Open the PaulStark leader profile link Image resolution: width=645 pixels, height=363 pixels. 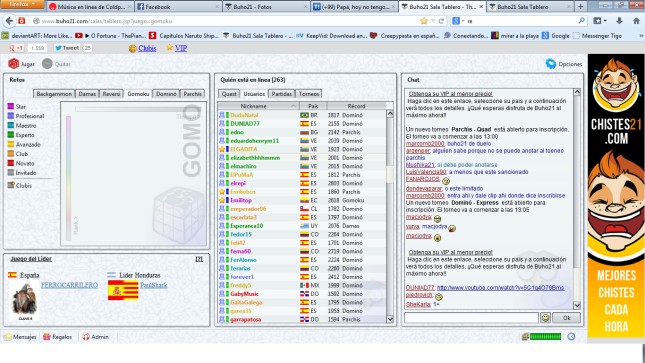click(153, 285)
